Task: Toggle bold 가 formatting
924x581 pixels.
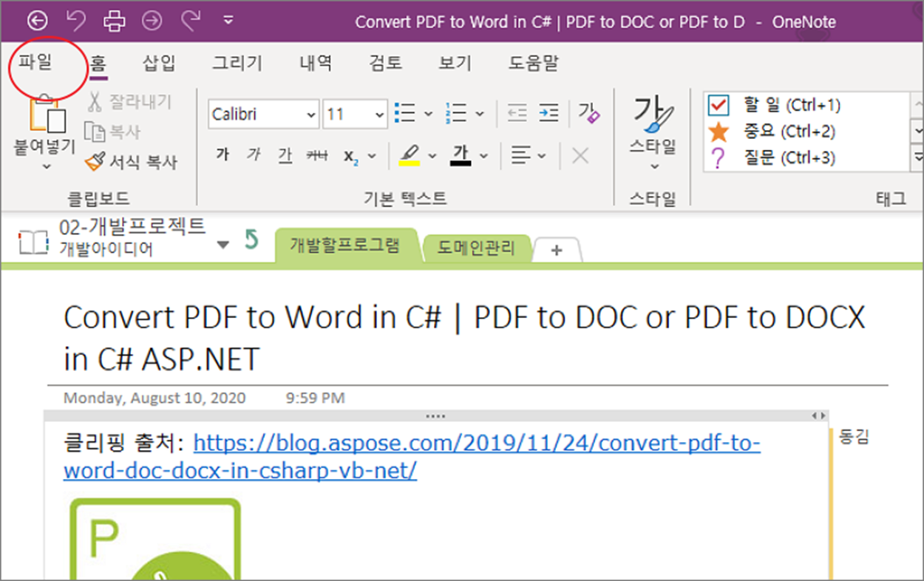Action: click(222, 155)
